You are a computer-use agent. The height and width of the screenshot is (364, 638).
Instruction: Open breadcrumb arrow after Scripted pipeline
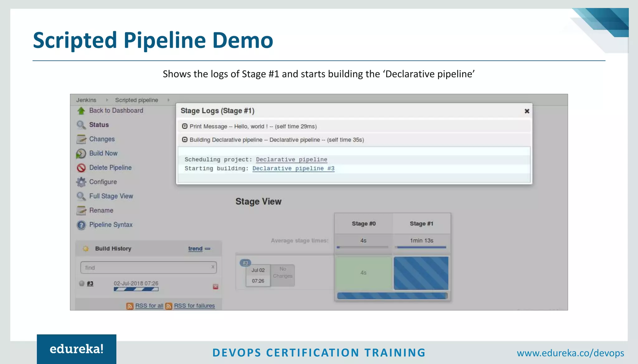168,100
